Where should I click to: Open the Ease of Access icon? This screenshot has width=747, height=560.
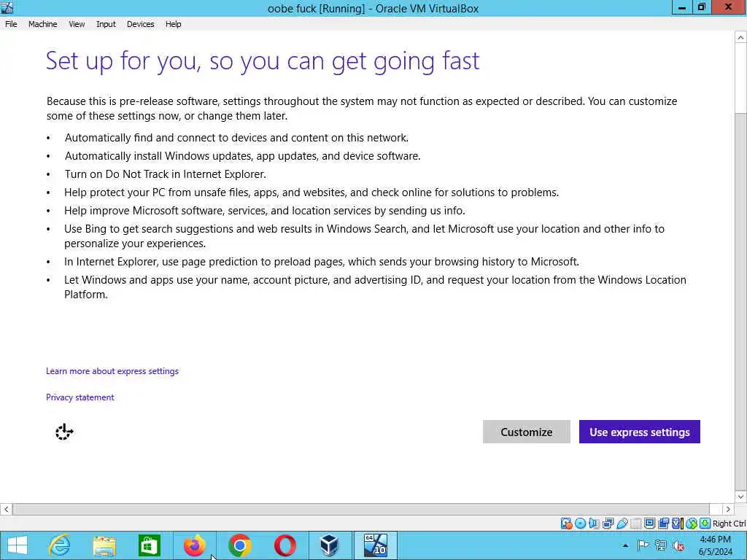[x=64, y=432]
